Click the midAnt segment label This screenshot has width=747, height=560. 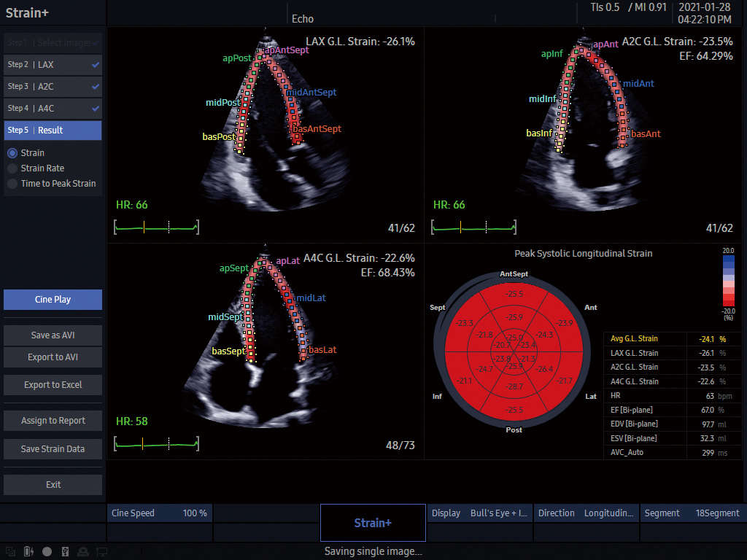coord(638,84)
